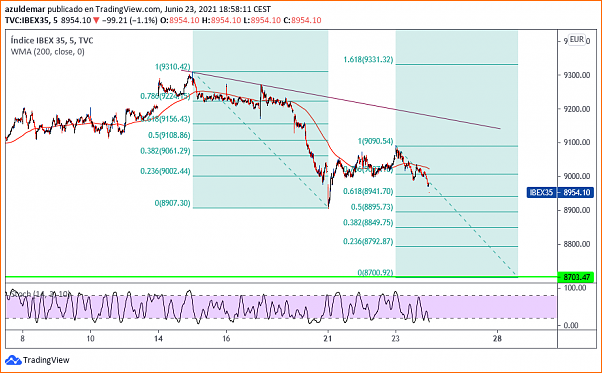The image size is (602, 373).
Task: Open the TradingView wordmark link
Action: [46, 360]
